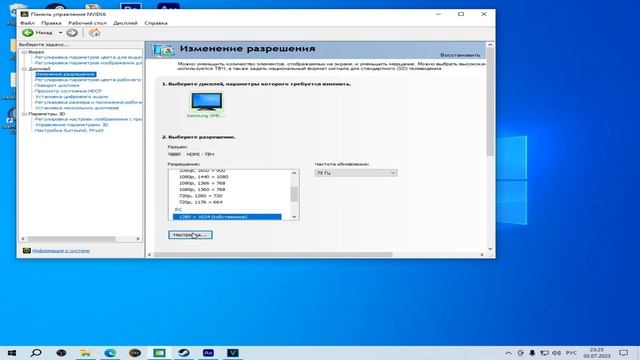
Task: Select Установка цифрового аудио item
Action: tap(71, 97)
